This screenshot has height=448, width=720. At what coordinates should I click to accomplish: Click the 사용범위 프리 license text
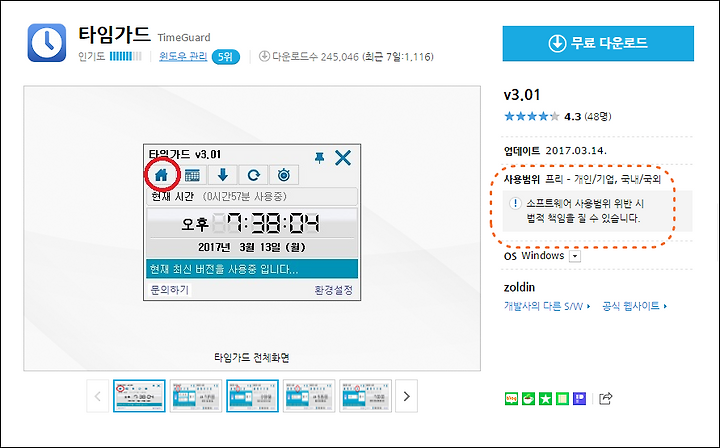pyautogui.click(x=582, y=179)
